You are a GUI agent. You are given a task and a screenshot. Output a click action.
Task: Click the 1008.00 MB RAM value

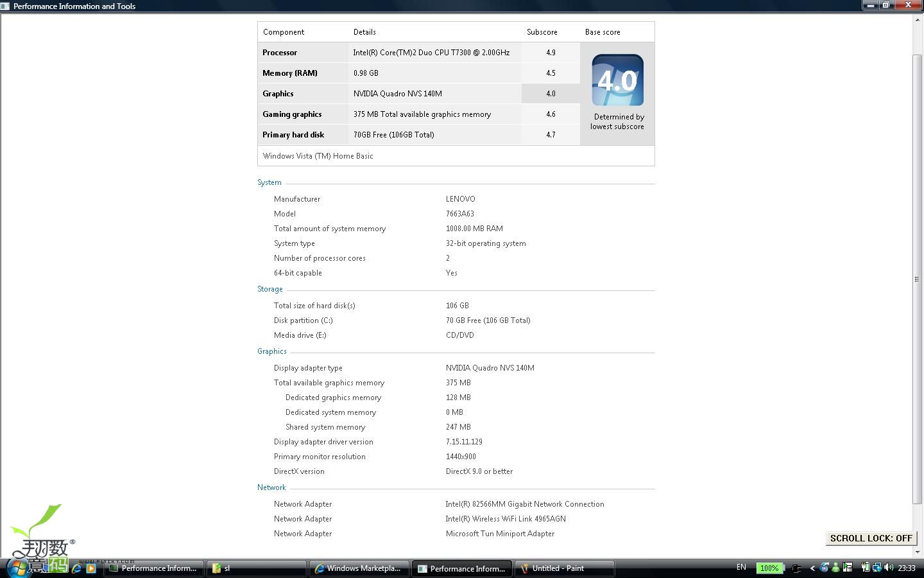click(x=474, y=229)
